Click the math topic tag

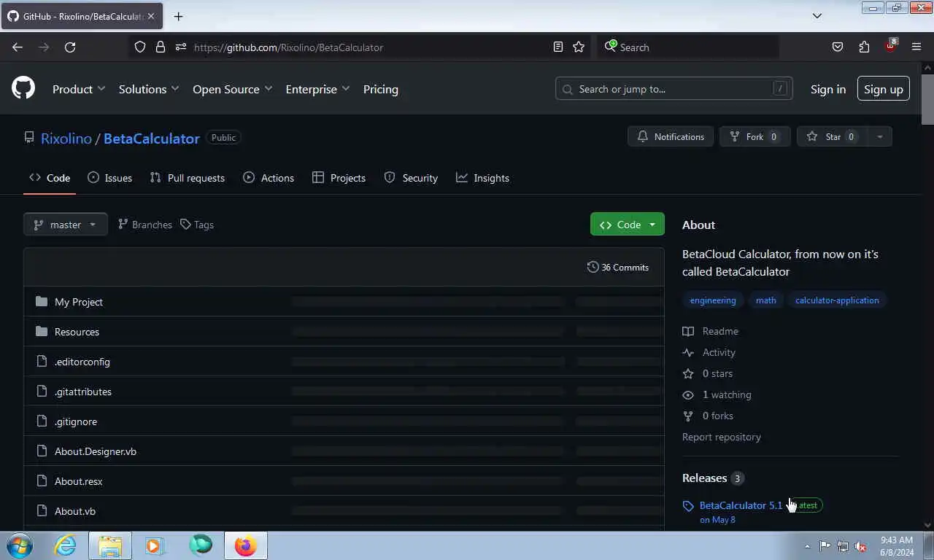pos(766,300)
